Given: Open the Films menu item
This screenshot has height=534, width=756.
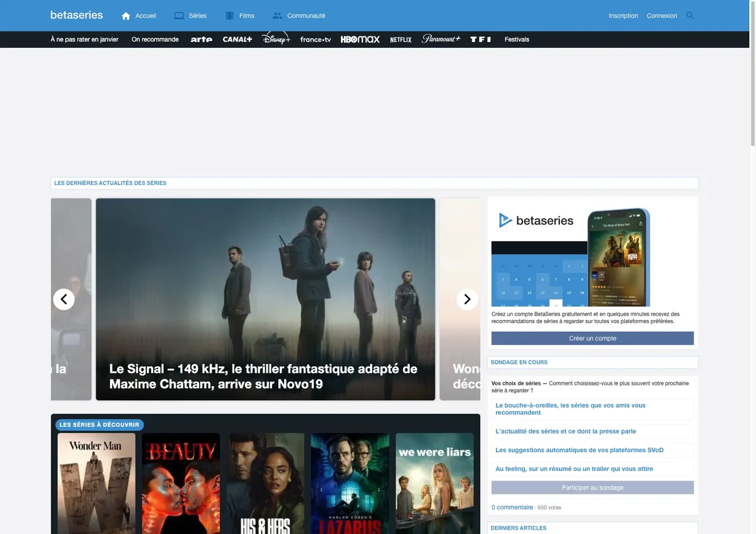Looking at the screenshot, I should pos(247,16).
